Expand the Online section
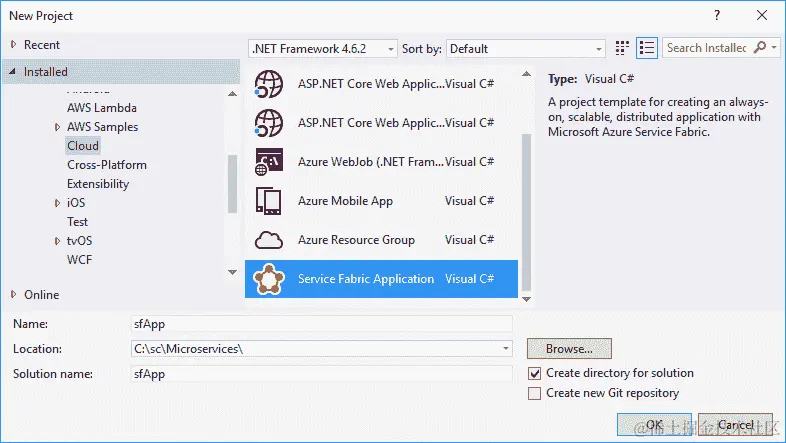Screen dimensions: 786x443 point(13,294)
